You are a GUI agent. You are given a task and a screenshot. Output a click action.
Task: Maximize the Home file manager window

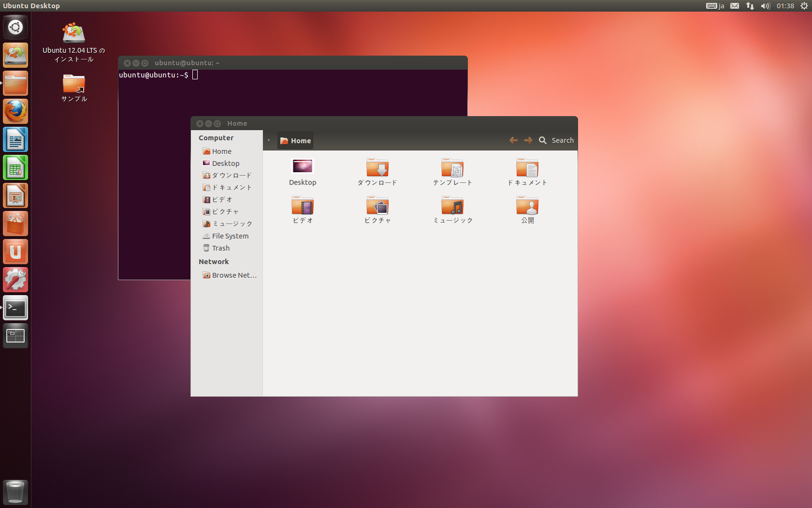tap(217, 124)
